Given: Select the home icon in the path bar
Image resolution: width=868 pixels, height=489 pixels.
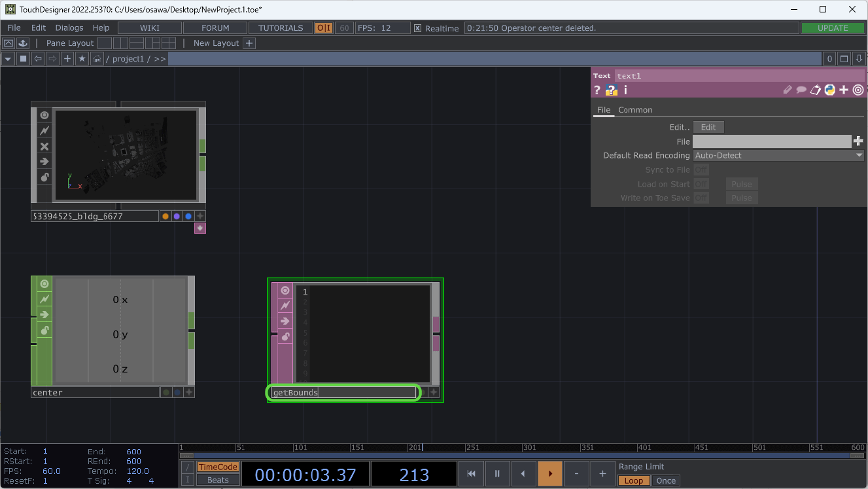Looking at the screenshot, I should (x=96, y=58).
